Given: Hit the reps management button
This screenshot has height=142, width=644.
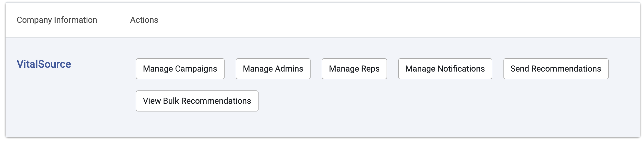Looking at the screenshot, I should 354,69.
